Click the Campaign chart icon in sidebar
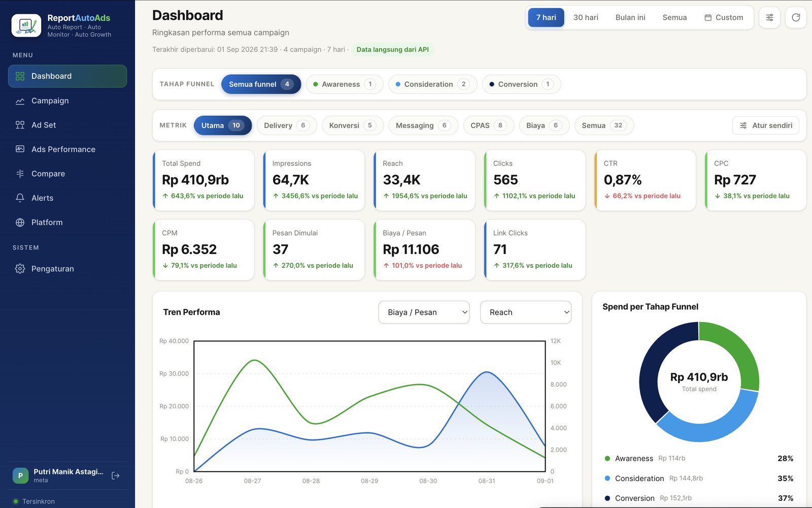The height and width of the screenshot is (508, 812). click(x=20, y=101)
